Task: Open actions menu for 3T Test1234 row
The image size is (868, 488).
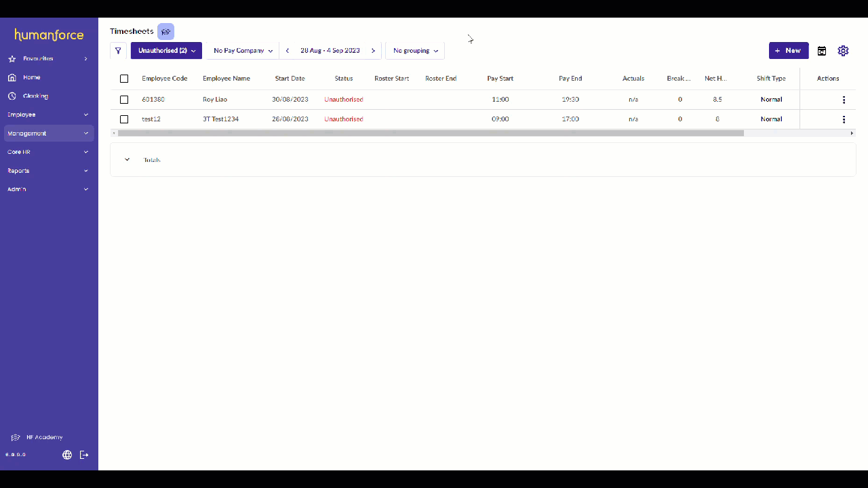Action: tap(844, 119)
